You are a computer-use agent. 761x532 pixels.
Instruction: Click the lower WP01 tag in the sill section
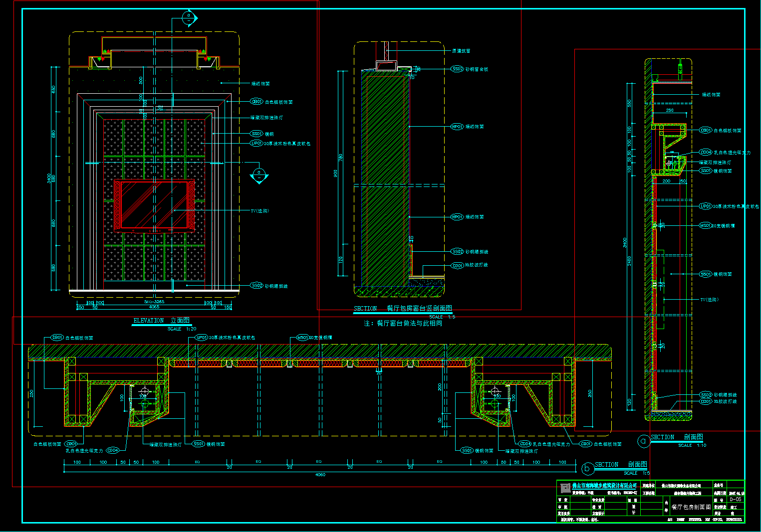457,217
